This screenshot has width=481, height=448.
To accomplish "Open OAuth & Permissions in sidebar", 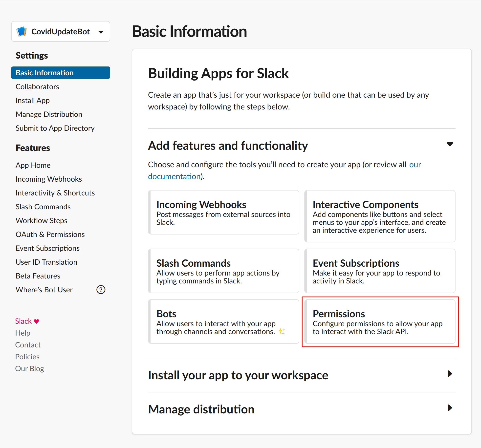I will pos(50,234).
